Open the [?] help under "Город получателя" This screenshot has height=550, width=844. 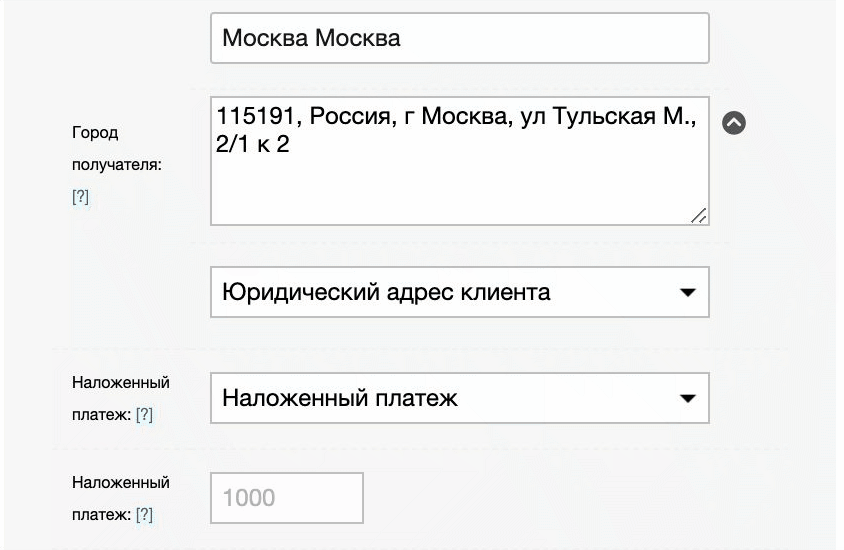pyautogui.click(x=80, y=197)
